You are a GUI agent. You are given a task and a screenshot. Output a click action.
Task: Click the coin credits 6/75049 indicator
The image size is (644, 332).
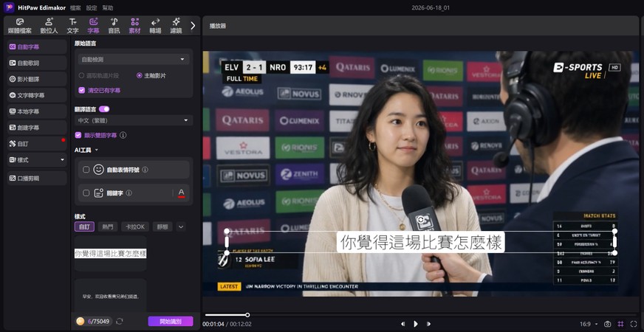pyautogui.click(x=94, y=322)
